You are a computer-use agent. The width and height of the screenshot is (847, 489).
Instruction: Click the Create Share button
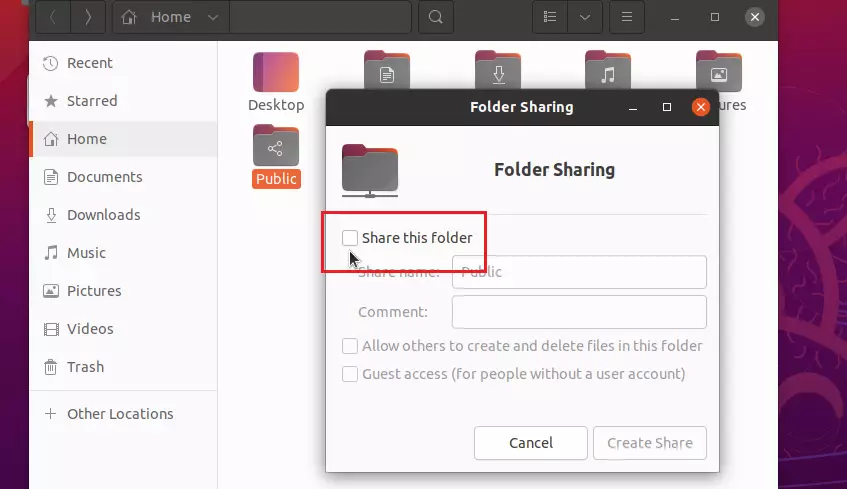coord(650,443)
